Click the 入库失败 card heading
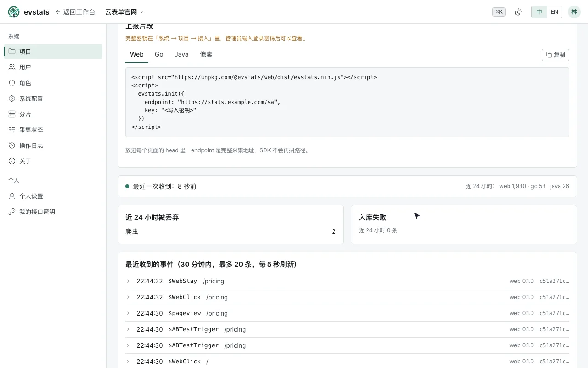588x368 pixels. pyautogui.click(x=373, y=217)
